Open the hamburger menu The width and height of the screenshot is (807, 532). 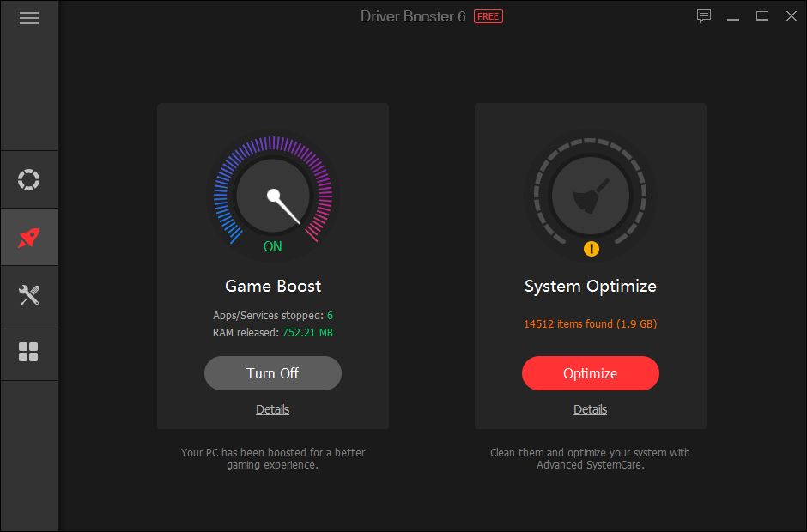click(x=29, y=18)
